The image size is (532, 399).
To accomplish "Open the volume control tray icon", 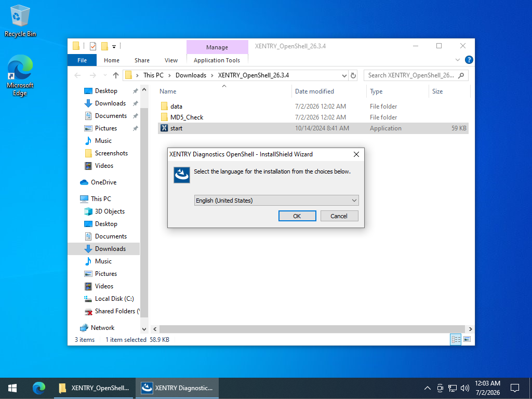I will click(x=465, y=388).
